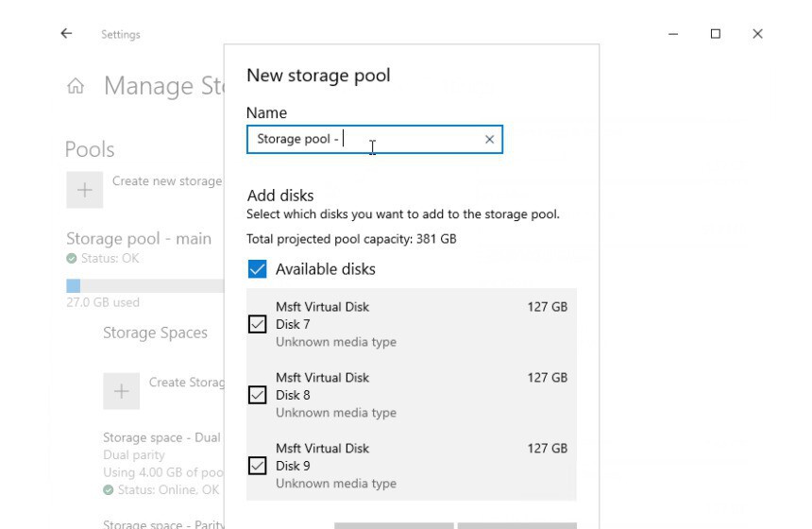This screenshot has height=529, width=812.
Task: Minimize the Settings window
Action: pos(673,34)
